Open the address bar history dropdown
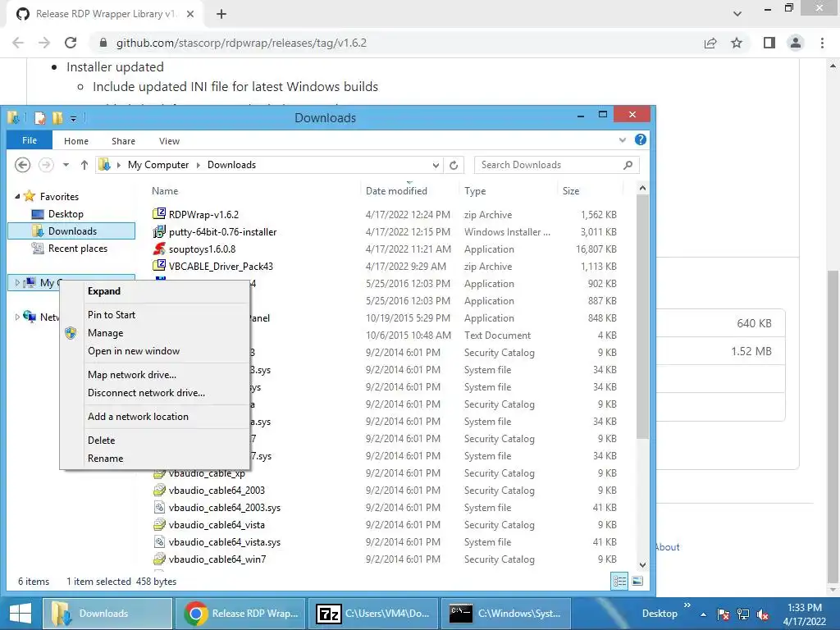Viewport: 840px width, 630px height. (436, 165)
